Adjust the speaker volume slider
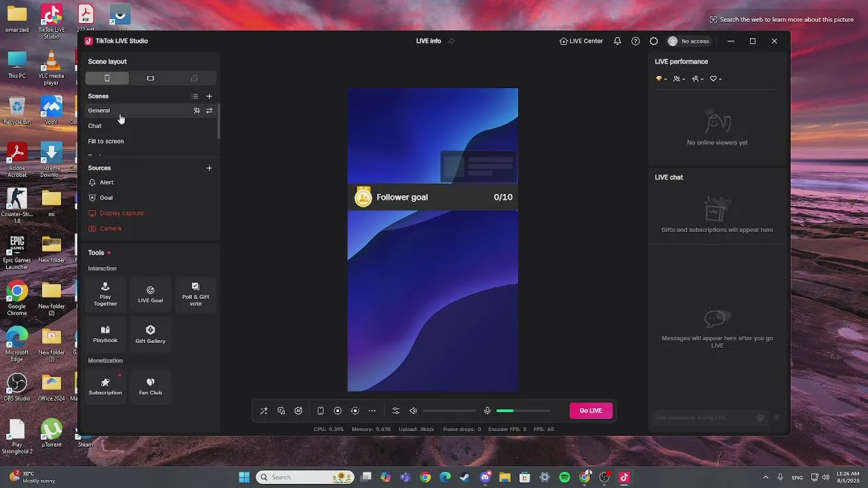The height and width of the screenshot is (488, 868). 449,411
